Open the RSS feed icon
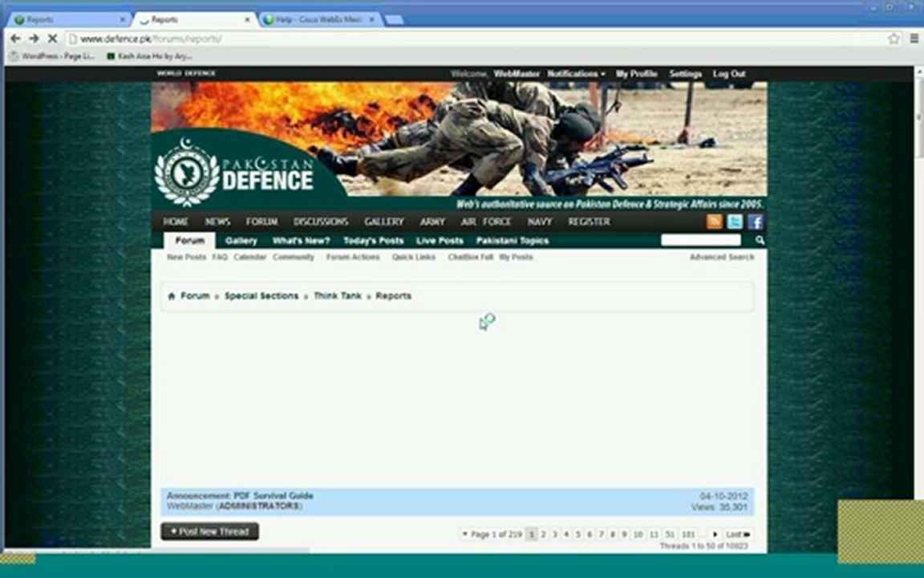 click(714, 222)
